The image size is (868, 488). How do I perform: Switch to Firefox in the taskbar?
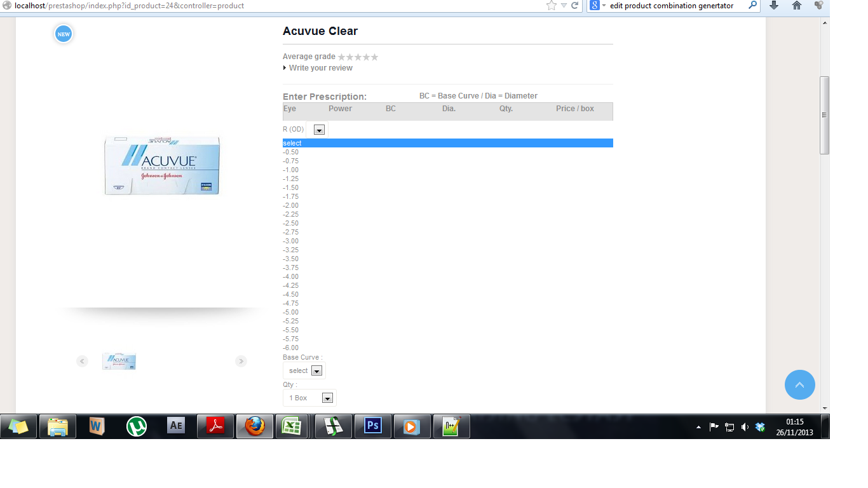click(255, 426)
